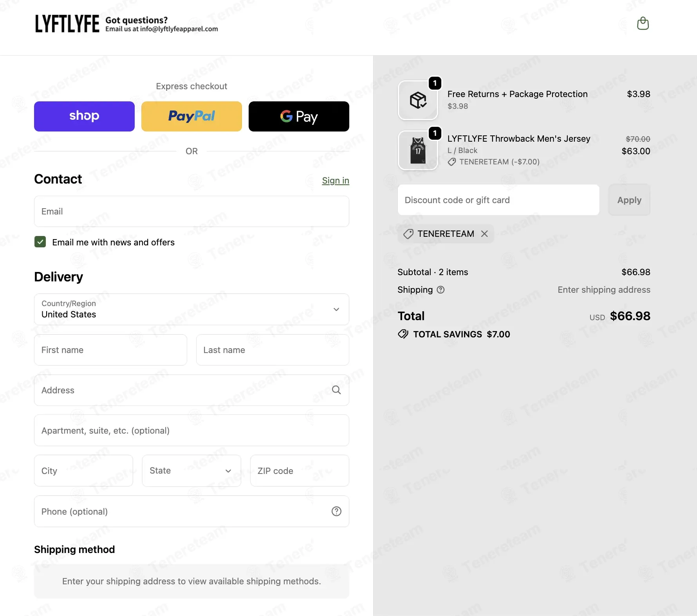Viewport: 697px width, 616px height.
Task: Remove the TENERETEAM discount code
Action: pos(484,234)
